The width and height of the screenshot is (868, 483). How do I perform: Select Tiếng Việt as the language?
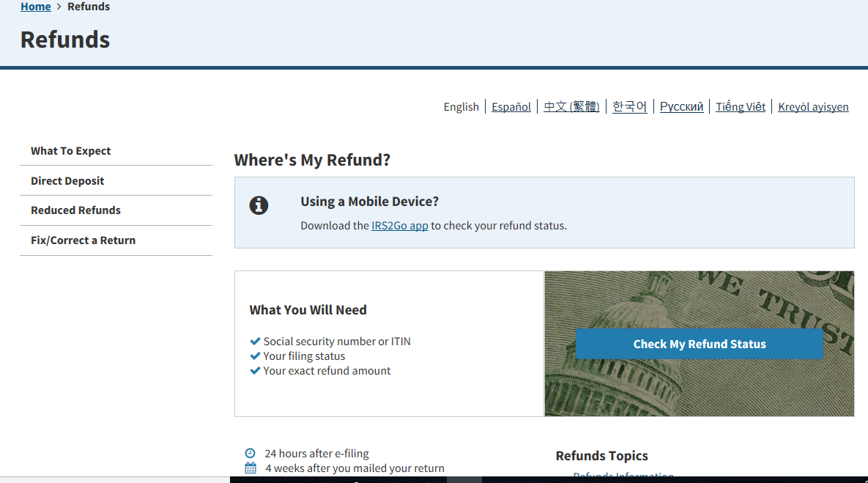tap(741, 107)
